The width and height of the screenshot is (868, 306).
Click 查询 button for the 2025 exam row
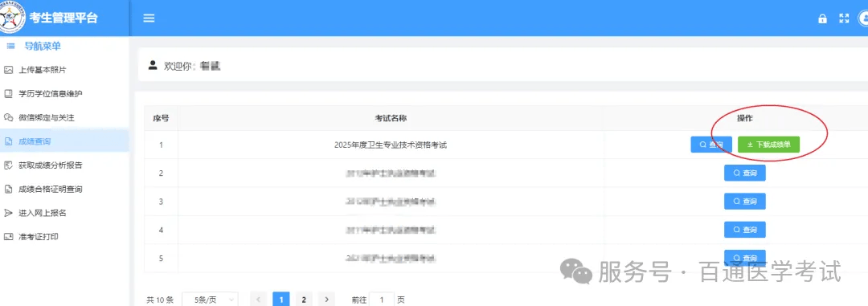tap(711, 145)
